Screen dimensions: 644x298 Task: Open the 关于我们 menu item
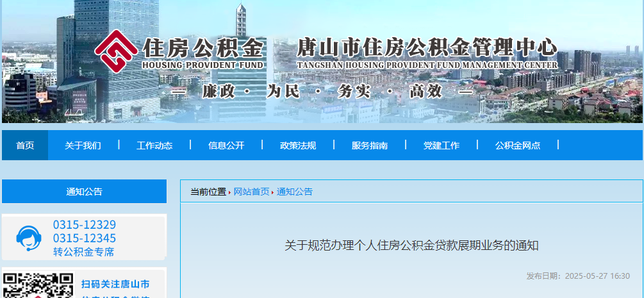(83, 145)
